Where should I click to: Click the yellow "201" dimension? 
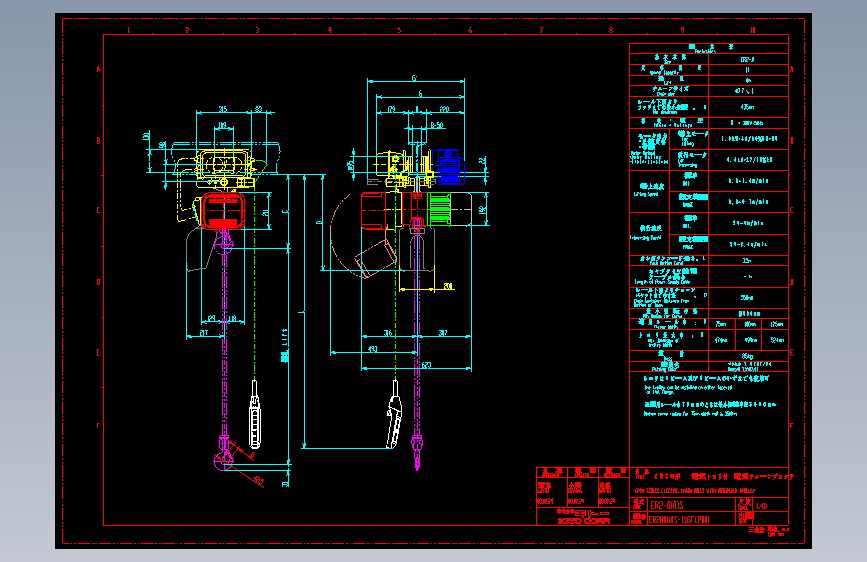pos(448,286)
